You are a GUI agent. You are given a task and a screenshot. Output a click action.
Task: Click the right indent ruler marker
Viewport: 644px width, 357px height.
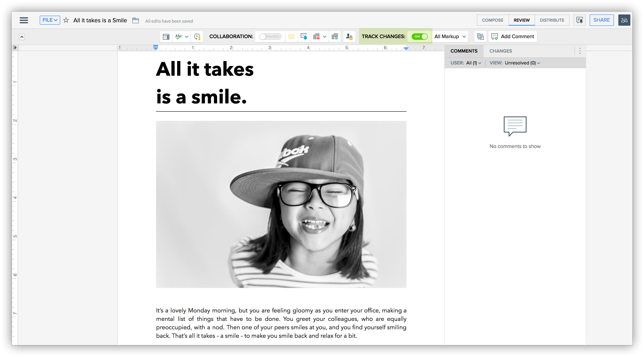[x=406, y=49]
